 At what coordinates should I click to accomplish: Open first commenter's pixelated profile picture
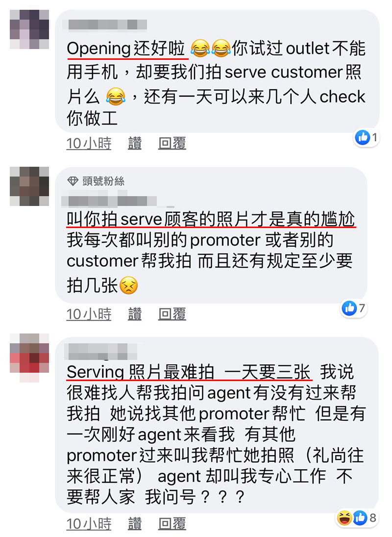tap(29, 29)
